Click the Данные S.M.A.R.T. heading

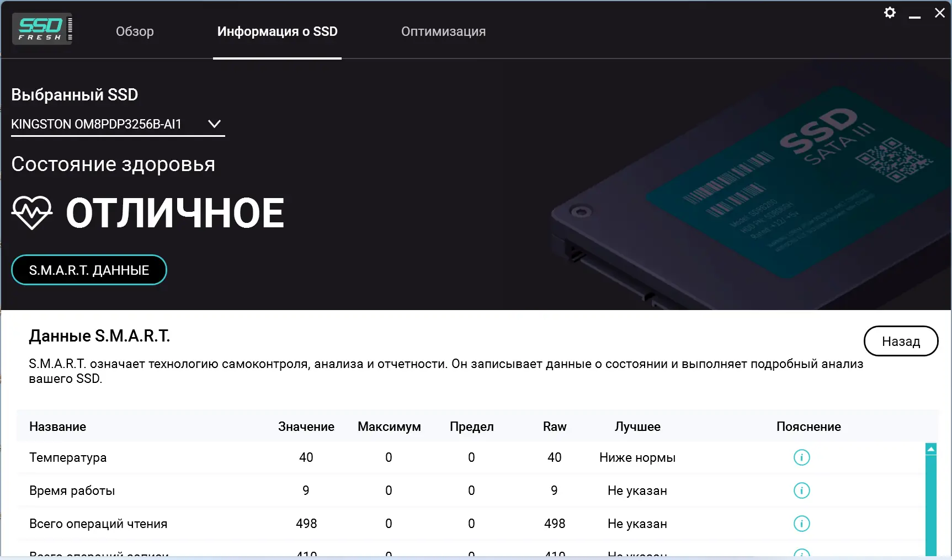pos(99,335)
